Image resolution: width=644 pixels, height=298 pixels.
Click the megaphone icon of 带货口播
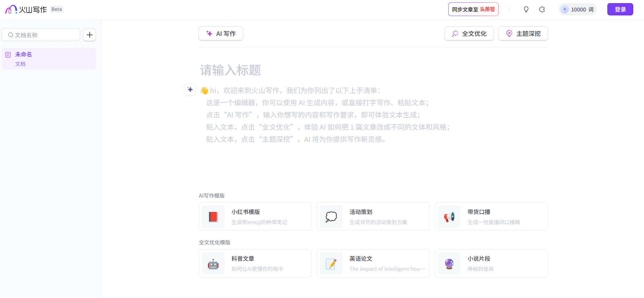coord(449,217)
